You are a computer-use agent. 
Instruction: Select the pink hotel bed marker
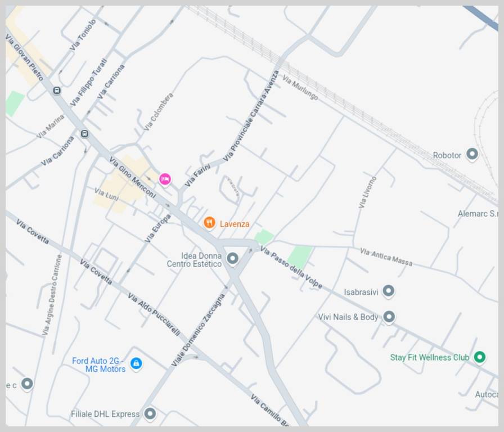[x=165, y=179]
